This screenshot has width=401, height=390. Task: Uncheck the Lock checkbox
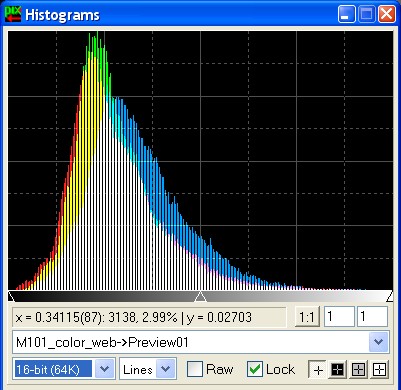(x=255, y=369)
